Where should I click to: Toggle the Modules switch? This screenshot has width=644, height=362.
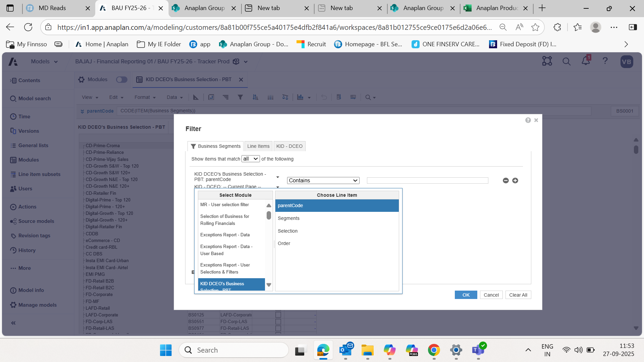[122, 80]
